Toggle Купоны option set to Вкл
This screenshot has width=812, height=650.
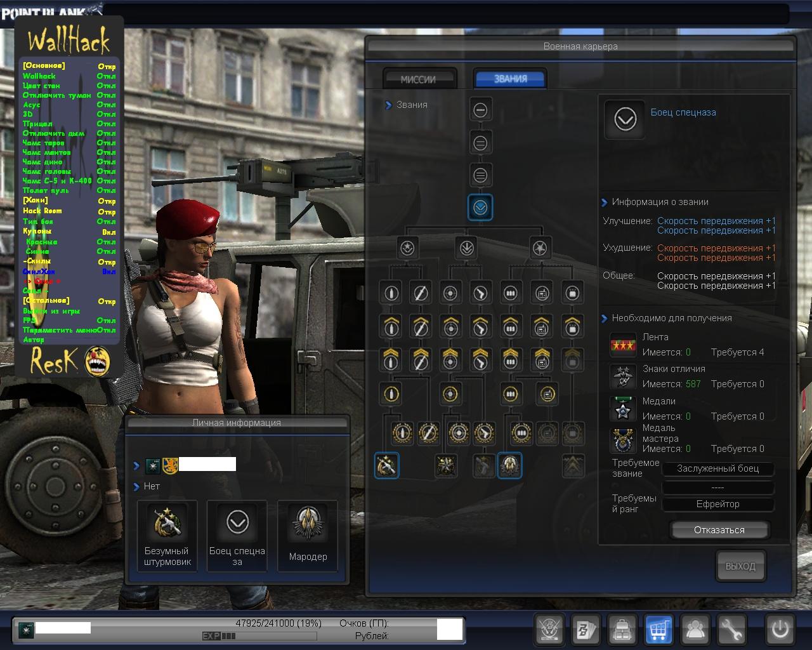(x=69, y=231)
